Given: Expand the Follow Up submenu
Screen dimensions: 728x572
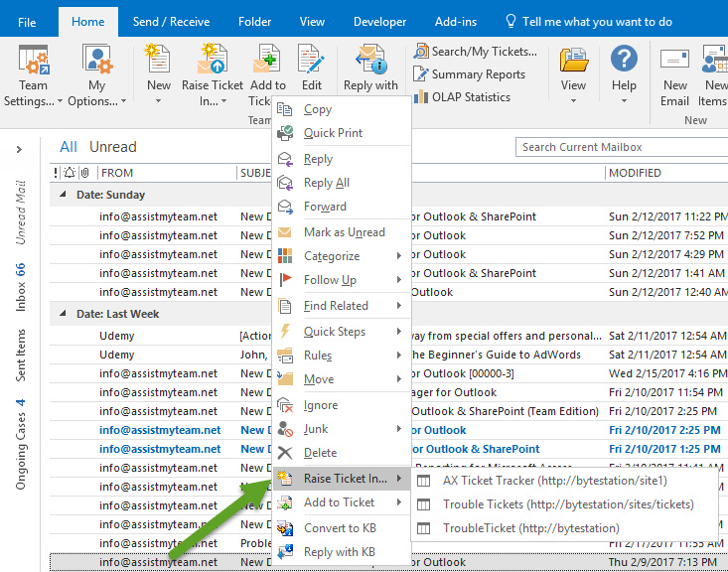Looking at the screenshot, I should coord(330,280).
